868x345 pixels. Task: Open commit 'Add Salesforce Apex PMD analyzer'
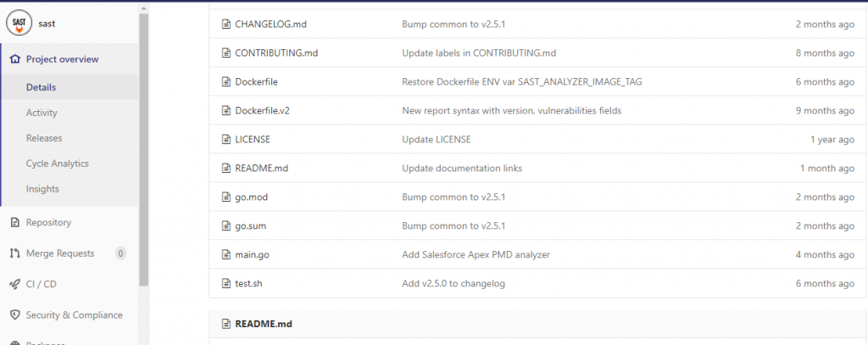[475, 254]
